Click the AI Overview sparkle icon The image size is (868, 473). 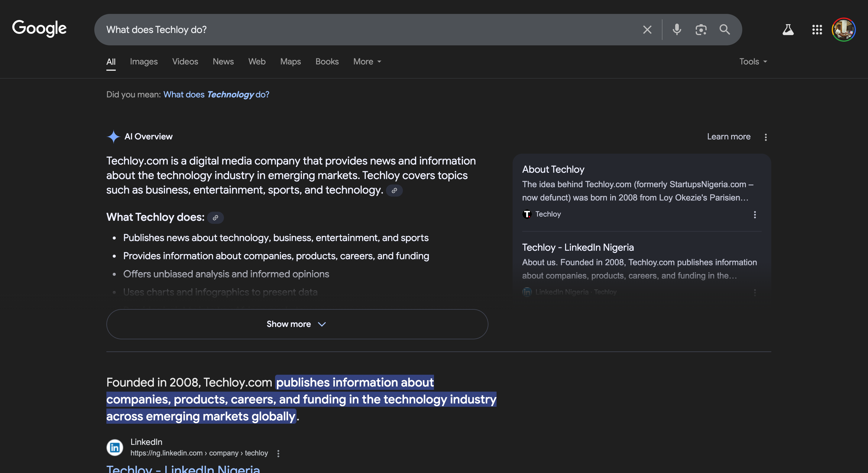114,136
